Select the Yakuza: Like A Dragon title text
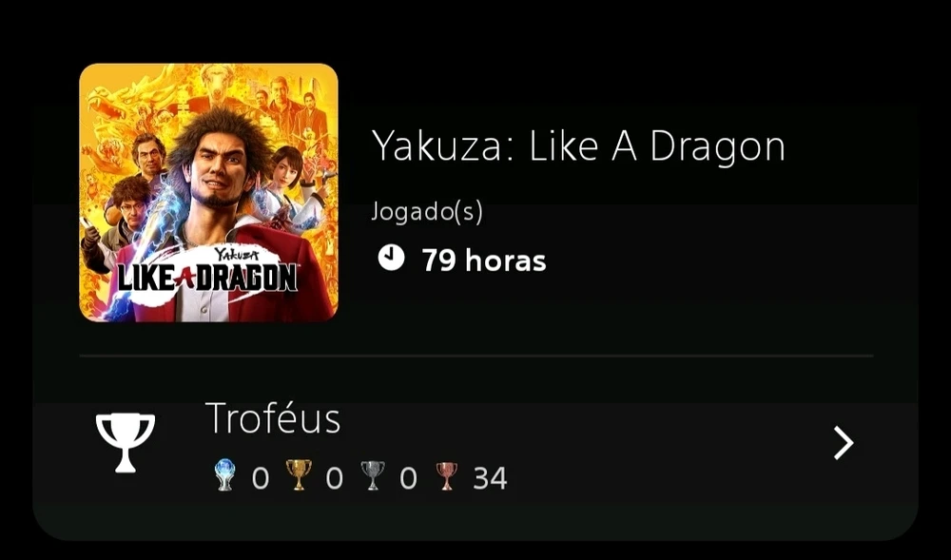Screen dimensions: 951x560 pyautogui.click(x=578, y=146)
